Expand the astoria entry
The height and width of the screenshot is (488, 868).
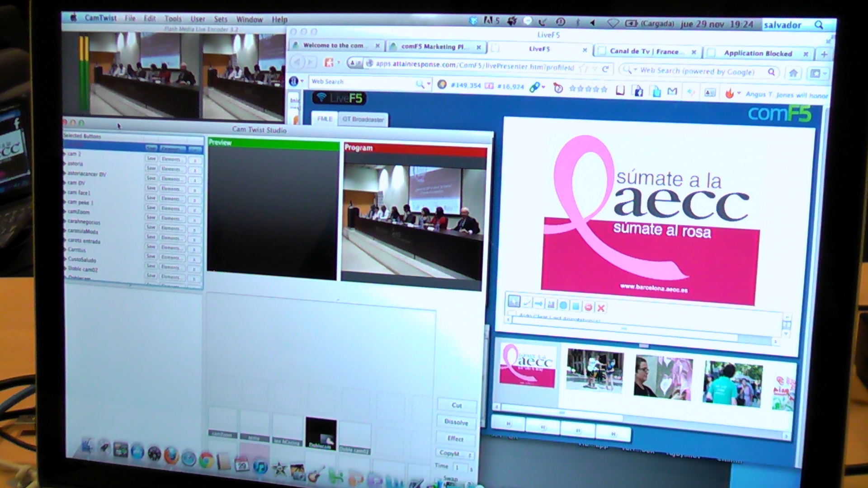click(x=65, y=164)
